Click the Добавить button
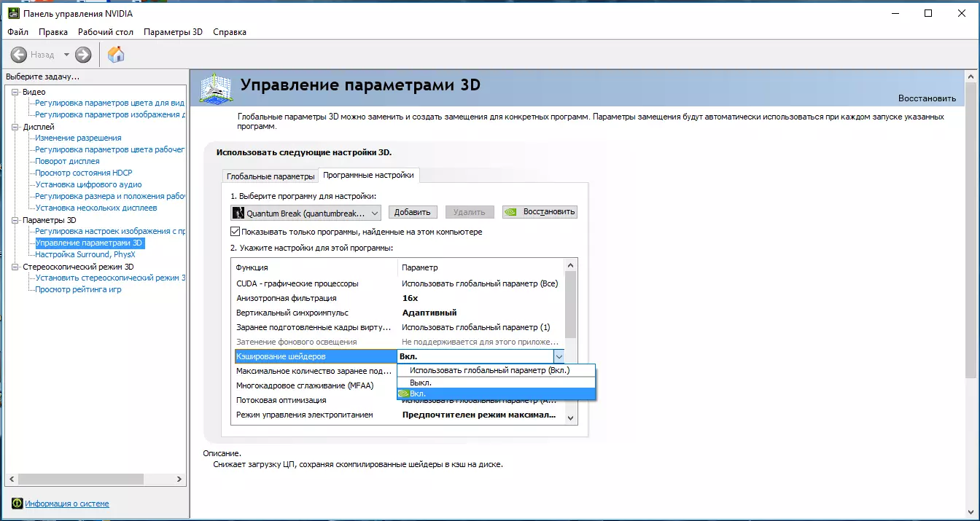The width and height of the screenshot is (980, 521). click(413, 212)
